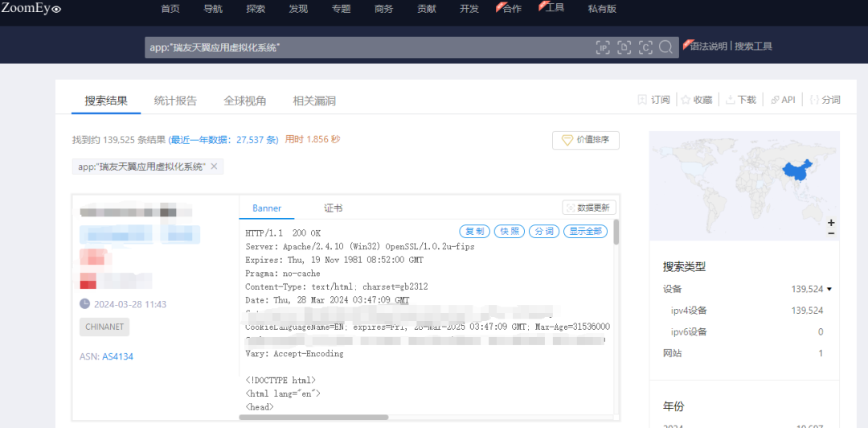
Task: Click the 显示全部 button
Action: point(586,231)
